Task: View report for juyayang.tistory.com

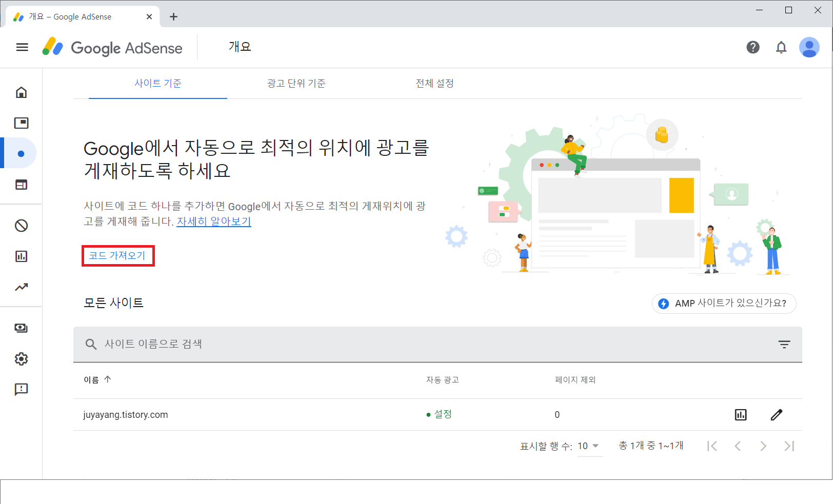Action: [x=741, y=415]
